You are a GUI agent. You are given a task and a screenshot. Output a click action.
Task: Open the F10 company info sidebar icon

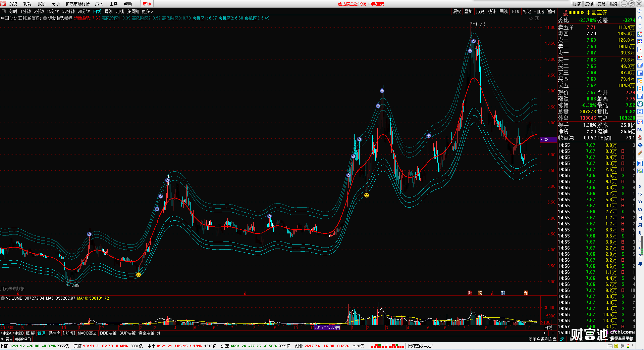[640, 73]
